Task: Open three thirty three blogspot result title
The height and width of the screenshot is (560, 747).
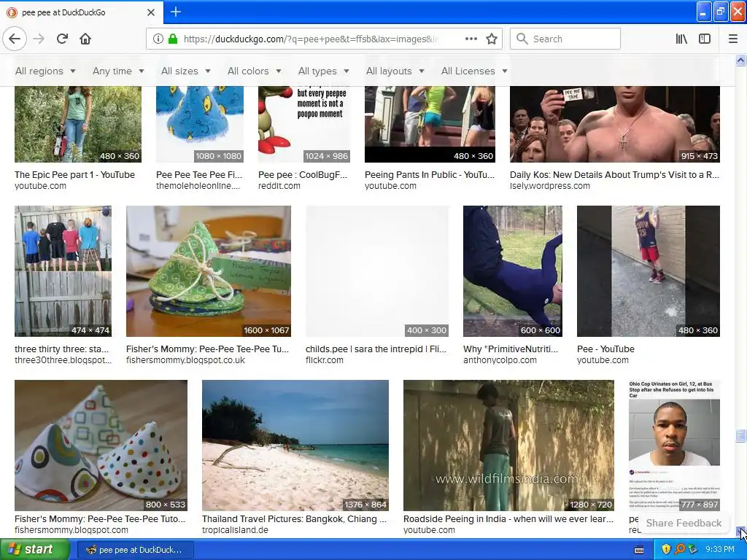Action: click(x=61, y=349)
